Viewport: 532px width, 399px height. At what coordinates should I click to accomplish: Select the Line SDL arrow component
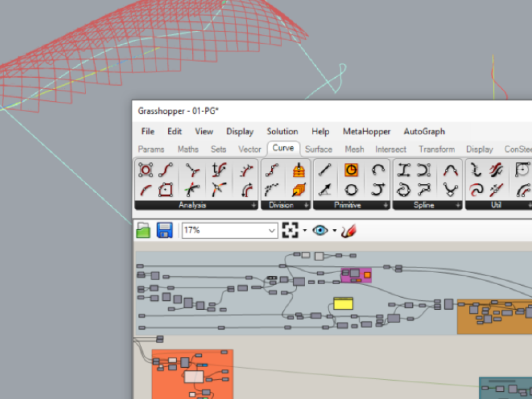click(x=325, y=190)
